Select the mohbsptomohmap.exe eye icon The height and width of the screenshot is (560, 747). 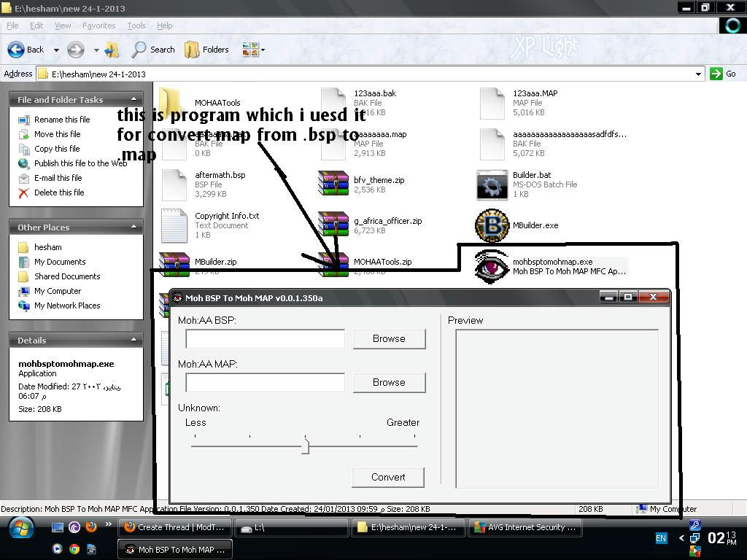tap(492, 266)
